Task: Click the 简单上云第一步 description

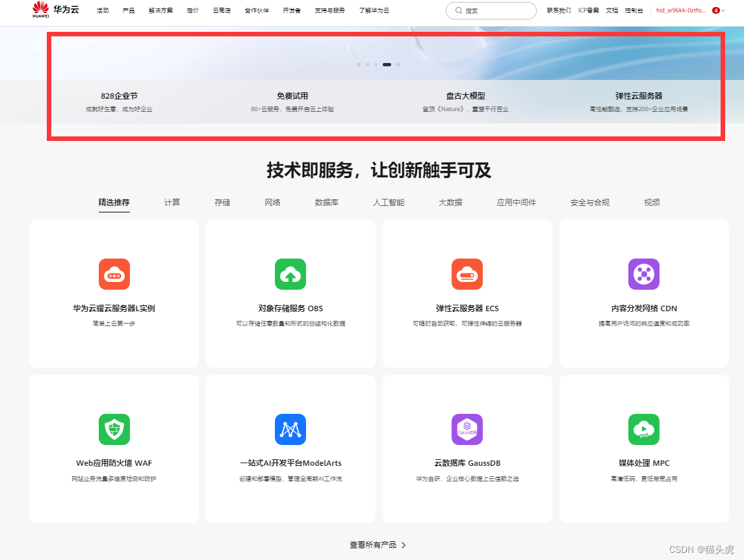Action: tap(114, 324)
